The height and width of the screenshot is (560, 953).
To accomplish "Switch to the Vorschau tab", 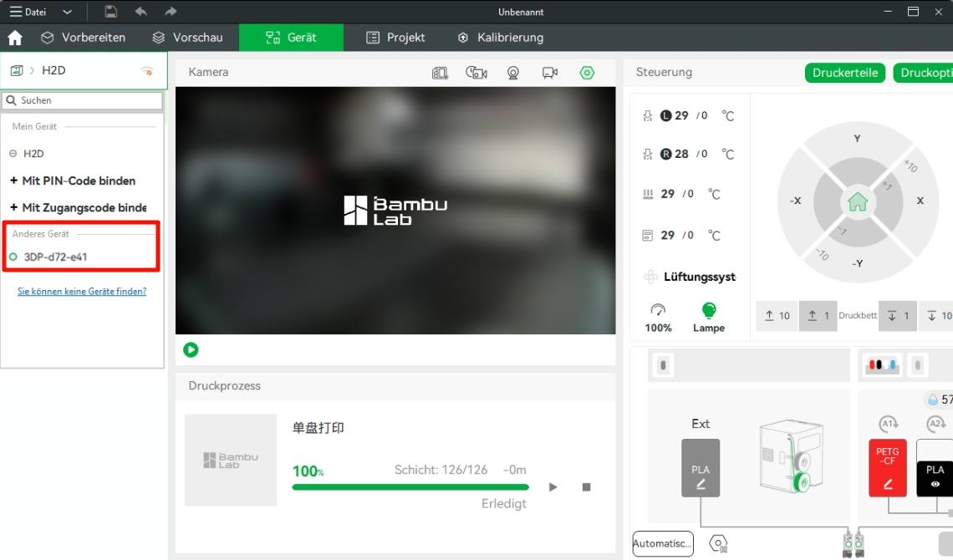I will pos(188,38).
